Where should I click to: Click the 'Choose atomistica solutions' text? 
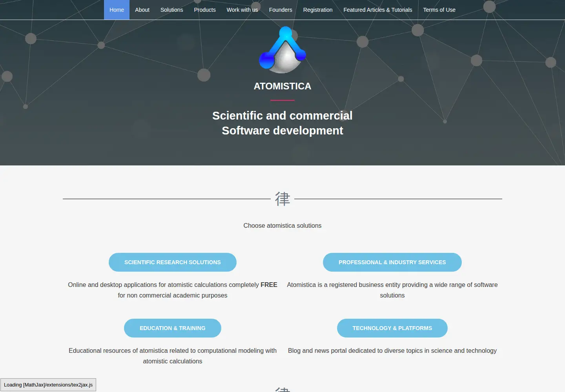click(282, 225)
